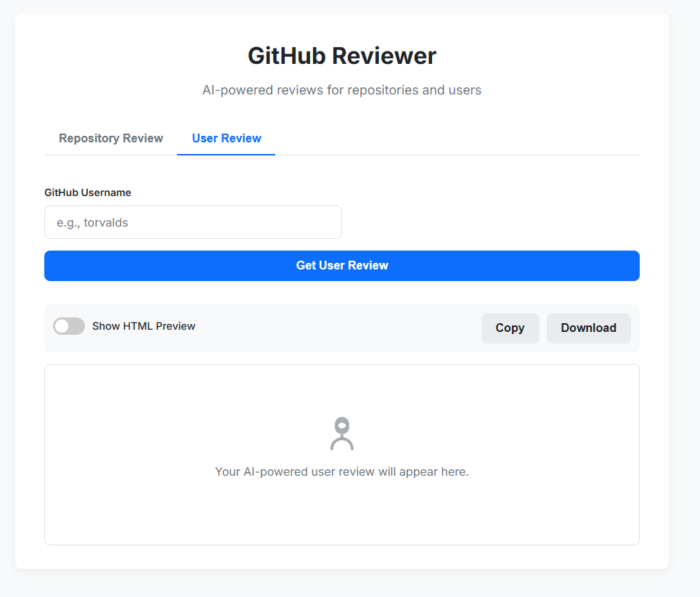Toggle the Show HTML Preview switch
This screenshot has height=597, width=700.
pyautogui.click(x=69, y=326)
